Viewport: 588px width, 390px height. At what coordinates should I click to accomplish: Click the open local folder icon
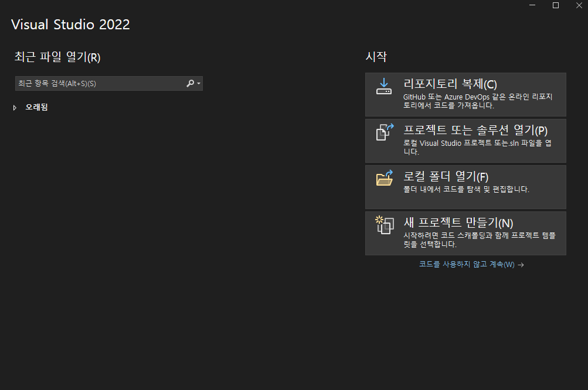(x=385, y=178)
